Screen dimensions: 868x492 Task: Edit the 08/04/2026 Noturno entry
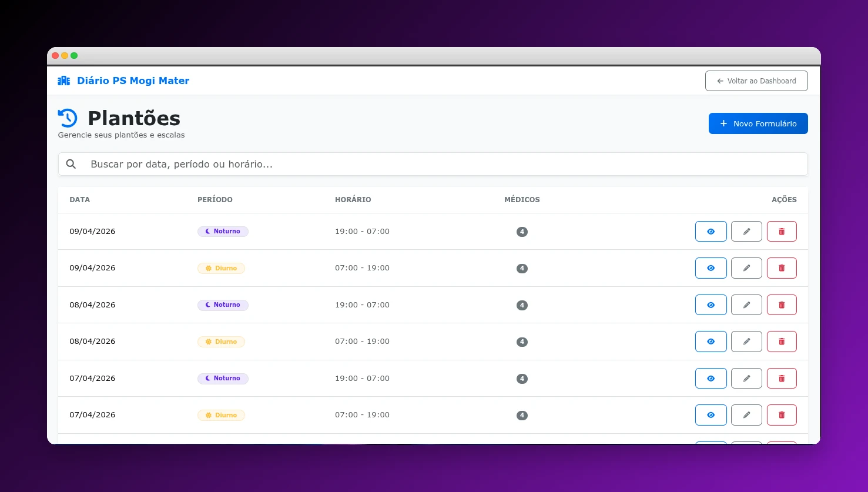tap(746, 305)
